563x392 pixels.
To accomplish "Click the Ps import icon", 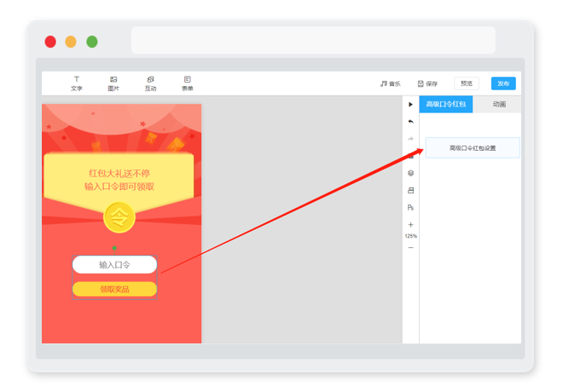I will [411, 208].
